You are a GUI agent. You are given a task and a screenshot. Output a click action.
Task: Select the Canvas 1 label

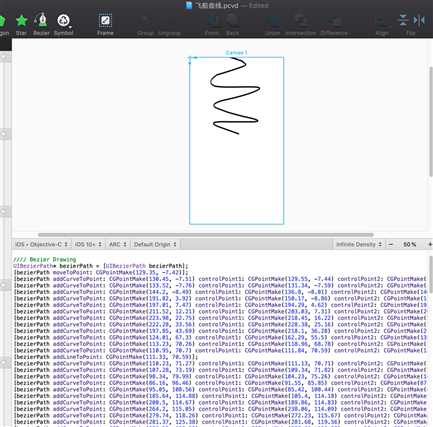pos(236,53)
